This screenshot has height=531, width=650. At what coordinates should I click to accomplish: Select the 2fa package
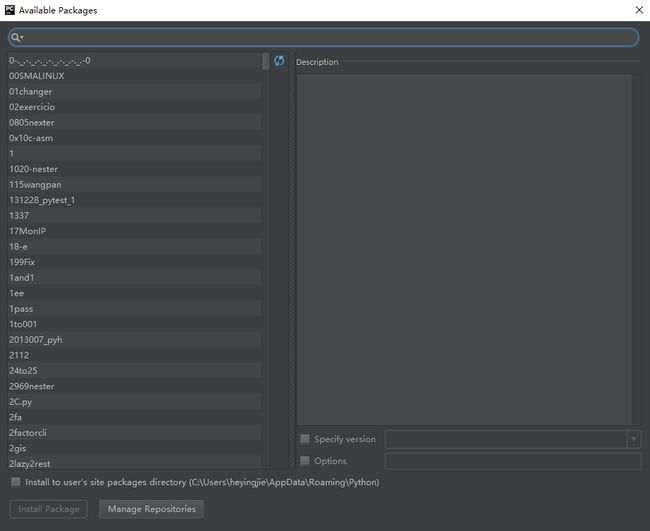pyautogui.click(x=135, y=417)
